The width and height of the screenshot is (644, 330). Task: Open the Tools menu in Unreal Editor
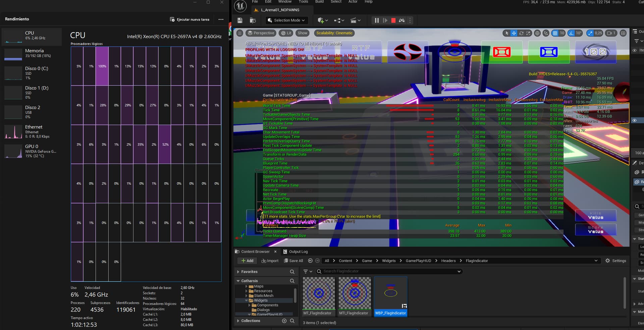(303, 2)
